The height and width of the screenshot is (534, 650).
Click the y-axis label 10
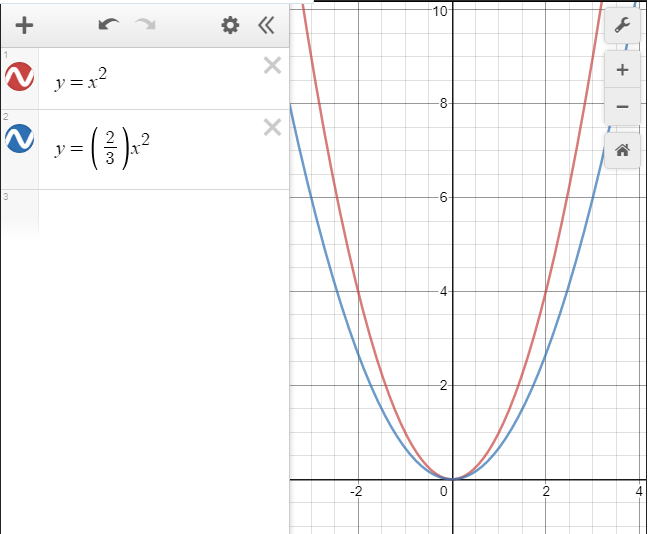[440, 11]
